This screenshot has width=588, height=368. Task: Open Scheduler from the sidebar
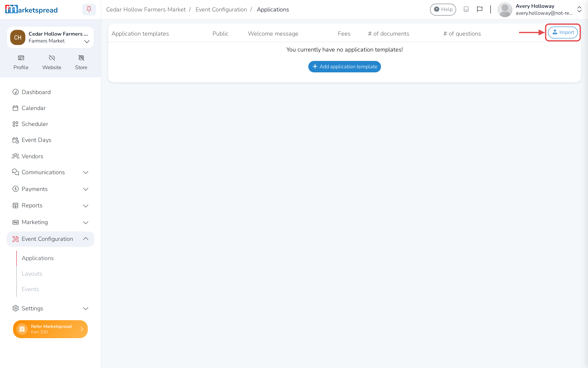click(50, 124)
